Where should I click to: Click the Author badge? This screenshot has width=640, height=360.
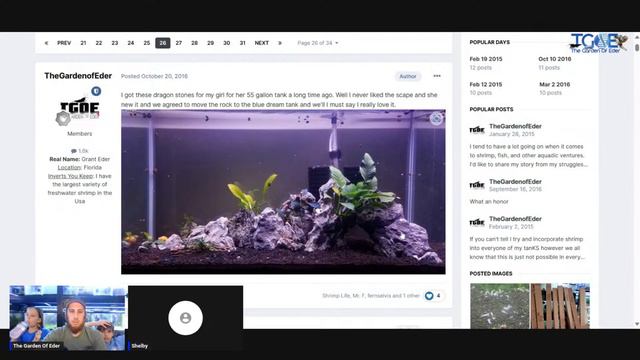[x=408, y=76]
